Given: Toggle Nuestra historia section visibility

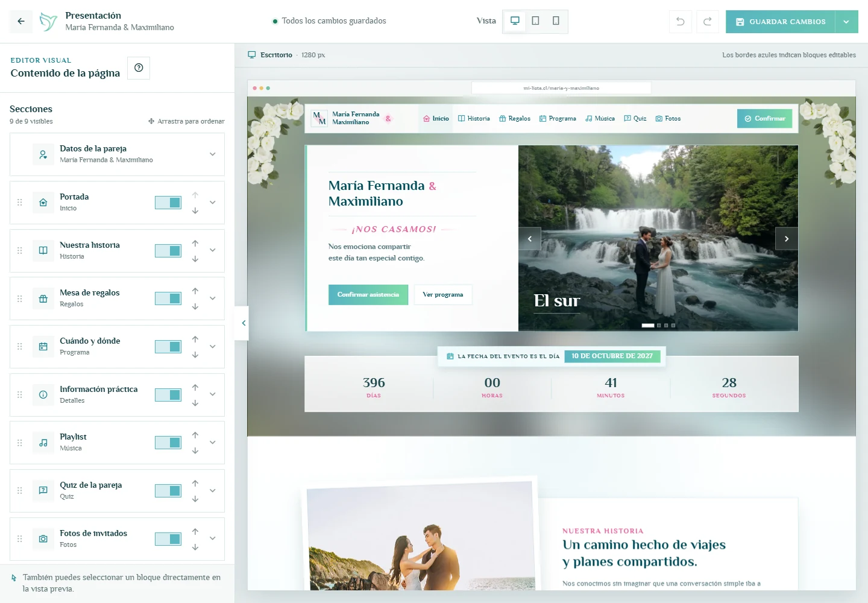Looking at the screenshot, I should tap(168, 251).
